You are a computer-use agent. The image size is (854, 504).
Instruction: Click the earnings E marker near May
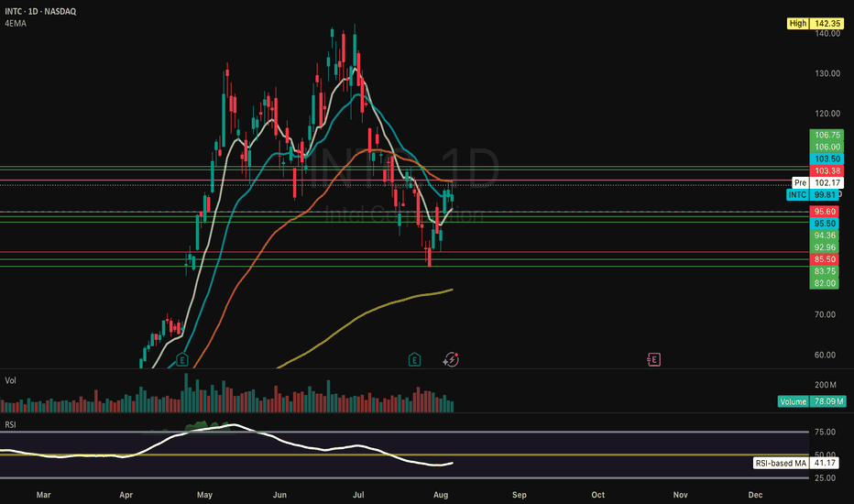click(182, 359)
